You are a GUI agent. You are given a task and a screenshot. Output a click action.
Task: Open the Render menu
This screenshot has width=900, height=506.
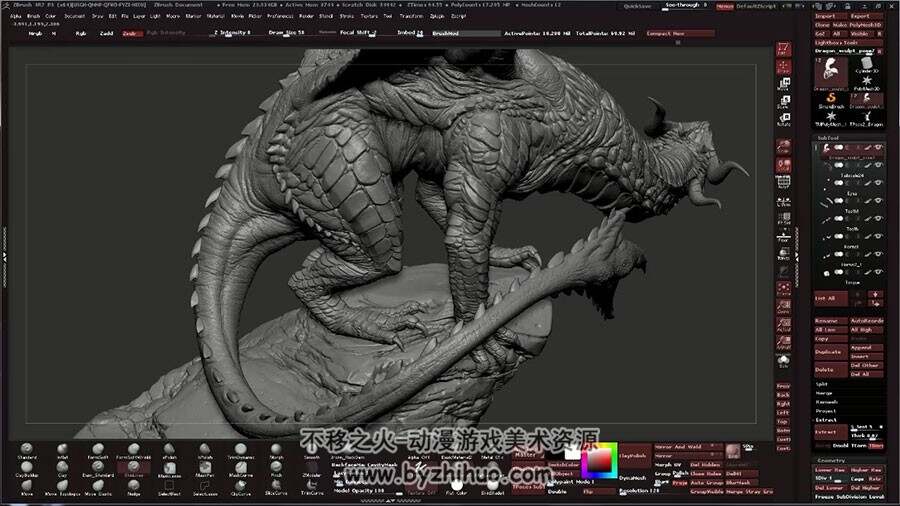click(x=306, y=16)
